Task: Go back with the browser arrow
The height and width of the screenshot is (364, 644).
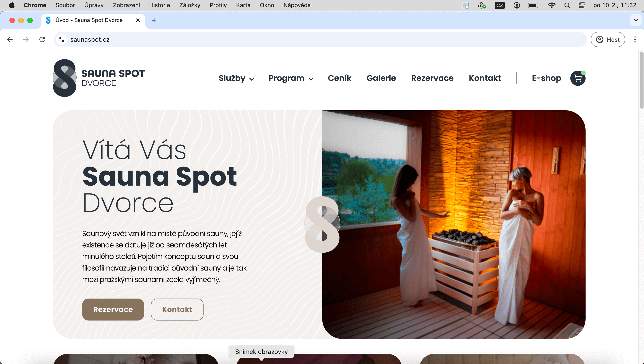Action: pyautogui.click(x=10, y=39)
